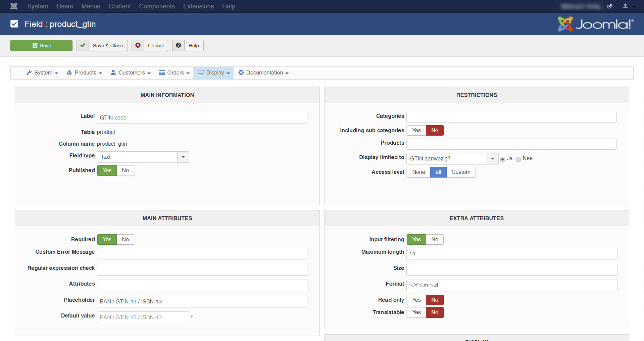Click the person icon beside Customers
Viewport: 644px width, 341px height.
pos(113,72)
